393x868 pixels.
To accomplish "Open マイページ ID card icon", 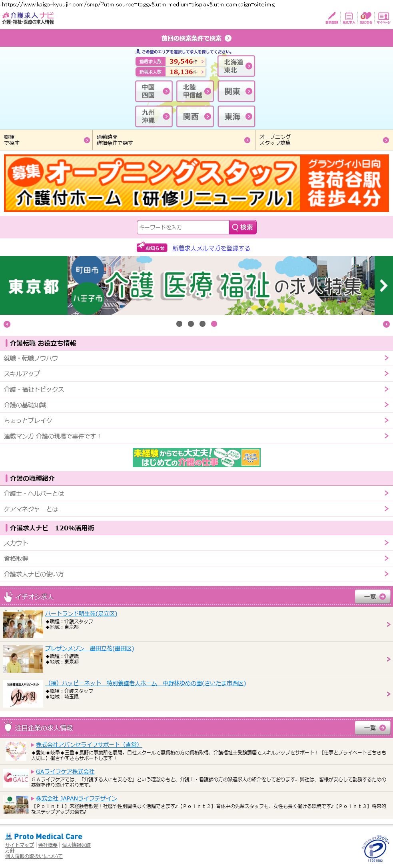I will click(x=383, y=18).
